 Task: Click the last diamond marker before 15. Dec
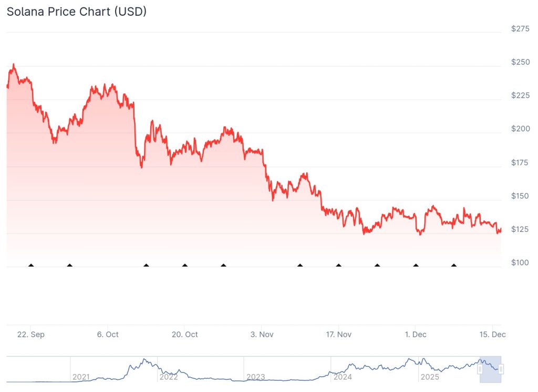[x=454, y=266]
